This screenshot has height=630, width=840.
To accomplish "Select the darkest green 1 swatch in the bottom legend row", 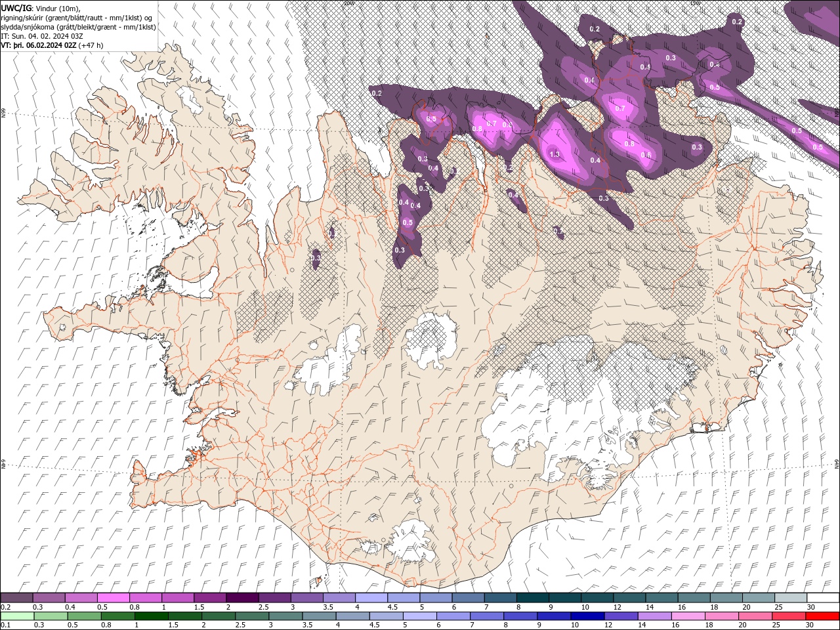I will [x=151, y=616].
